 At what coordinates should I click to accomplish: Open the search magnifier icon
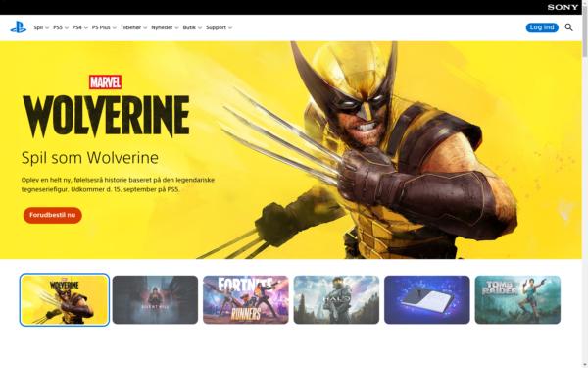[568, 27]
